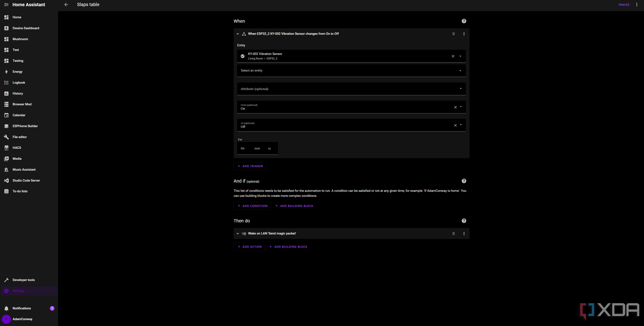Open the From (optional) dropdown arrow
The width and height of the screenshot is (644, 326).
click(461, 107)
